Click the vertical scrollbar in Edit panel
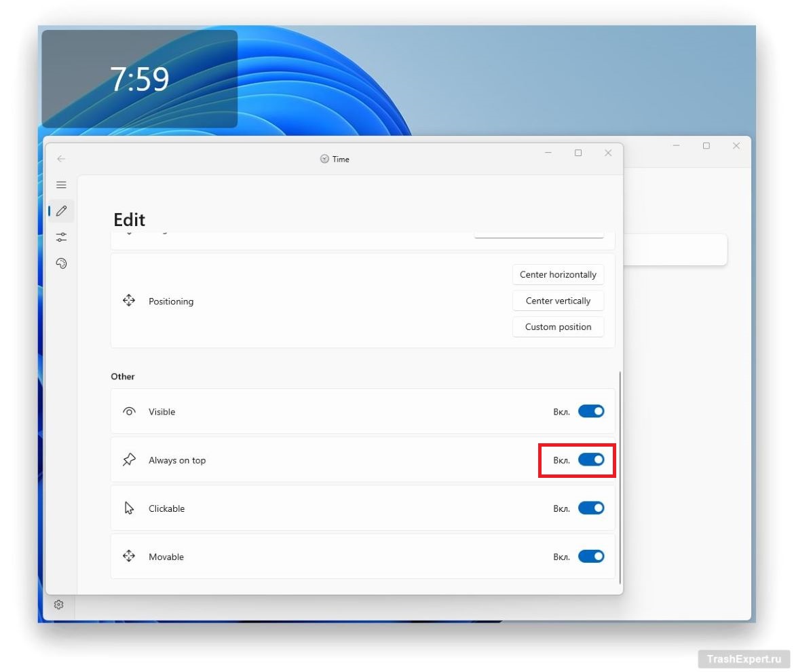Screen dimensions: 794x672 coord(620,475)
